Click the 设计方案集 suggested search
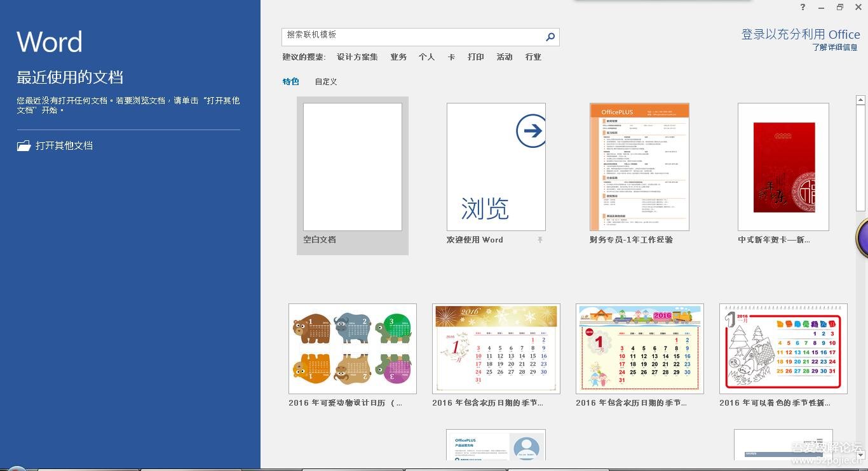 coord(357,57)
